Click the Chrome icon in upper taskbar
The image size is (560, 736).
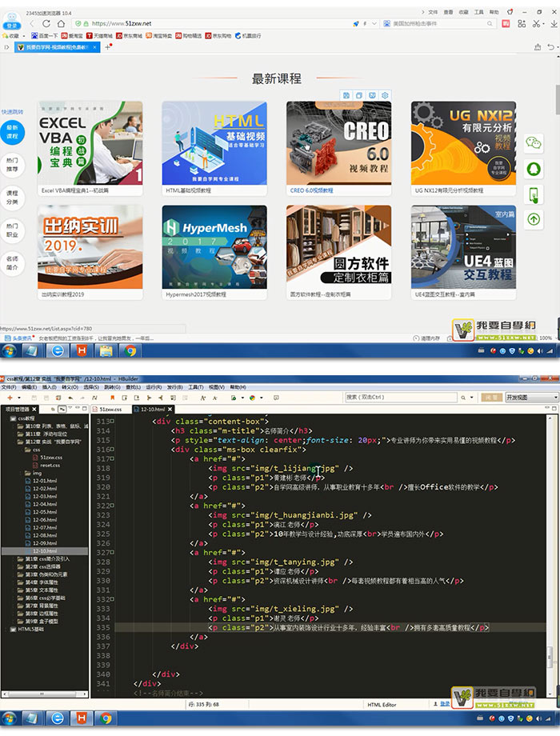130,350
